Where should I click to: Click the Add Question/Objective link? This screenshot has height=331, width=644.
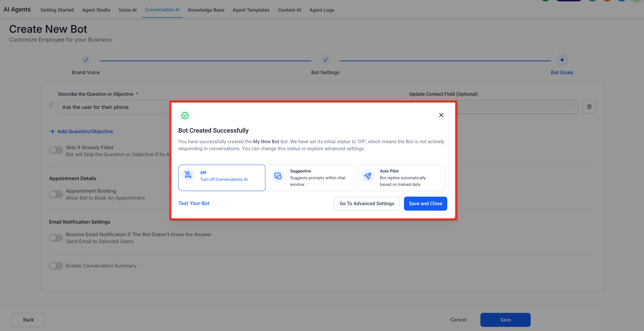85,131
